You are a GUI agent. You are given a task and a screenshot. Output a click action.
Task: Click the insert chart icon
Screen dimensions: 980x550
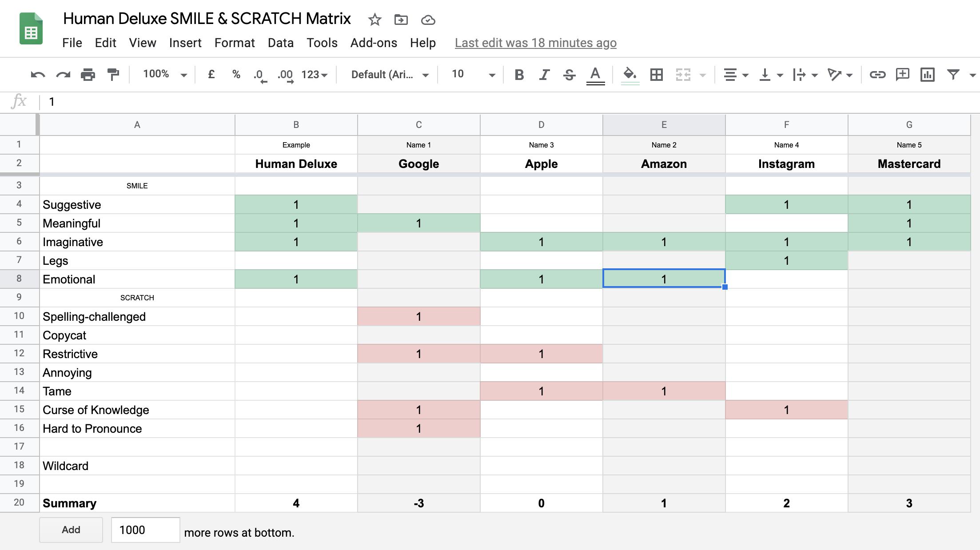(928, 75)
